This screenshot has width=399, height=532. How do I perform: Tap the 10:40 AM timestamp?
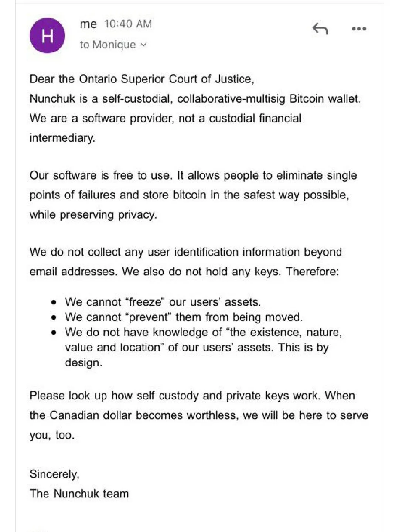[x=128, y=24]
